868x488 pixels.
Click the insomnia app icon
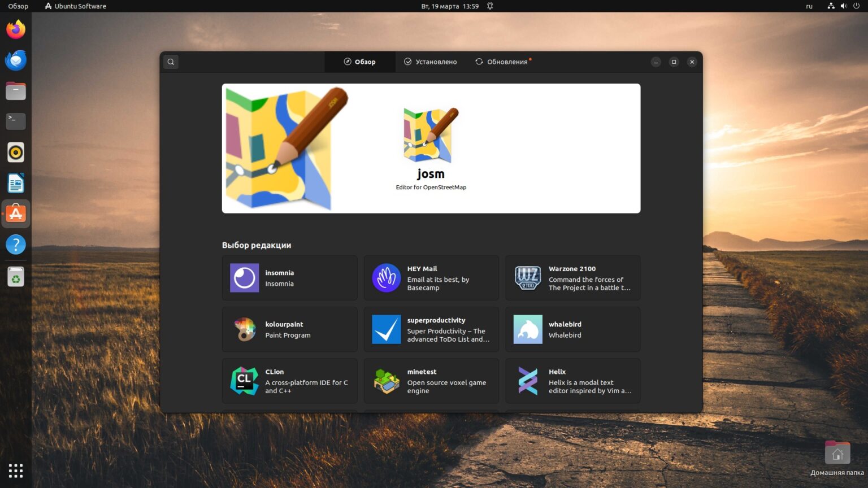pos(244,277)
